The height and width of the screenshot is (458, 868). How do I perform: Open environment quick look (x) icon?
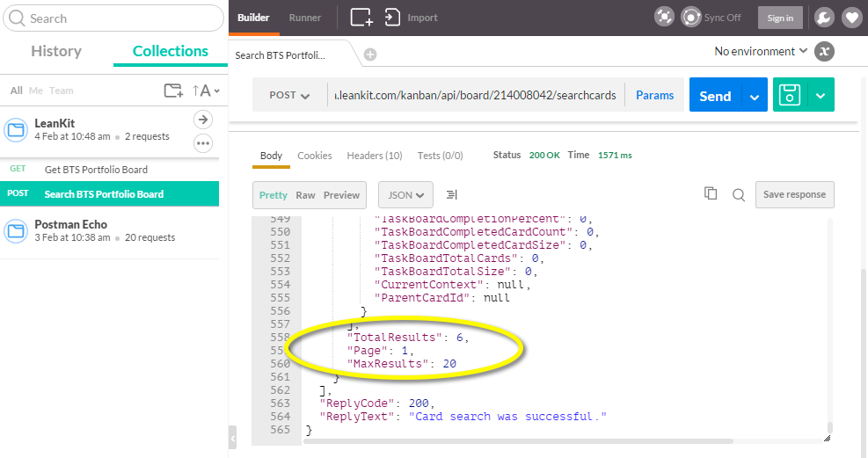(x=824, y=52)
